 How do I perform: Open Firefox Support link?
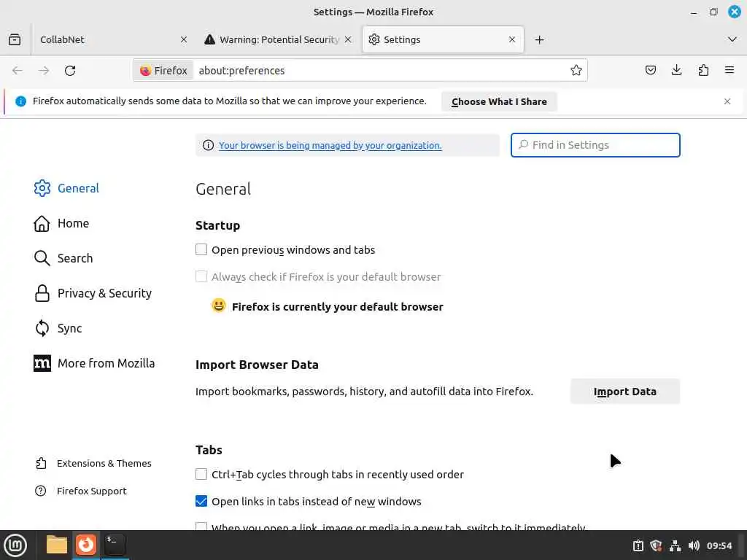coord(81,491)
